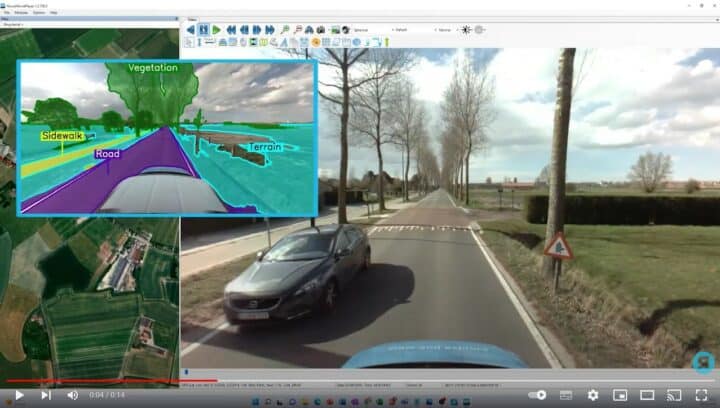Open YouTube settings gear
Screen dimensions: 720x408
[592, 395]
